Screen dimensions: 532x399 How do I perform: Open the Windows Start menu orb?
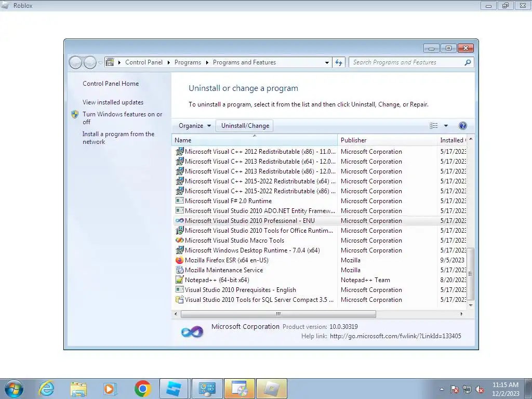pos(14,389)
